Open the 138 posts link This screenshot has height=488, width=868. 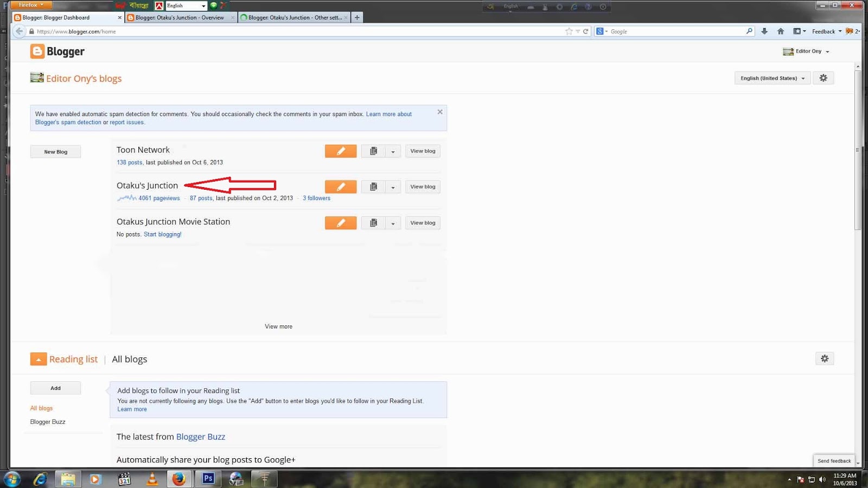point(129,163)
